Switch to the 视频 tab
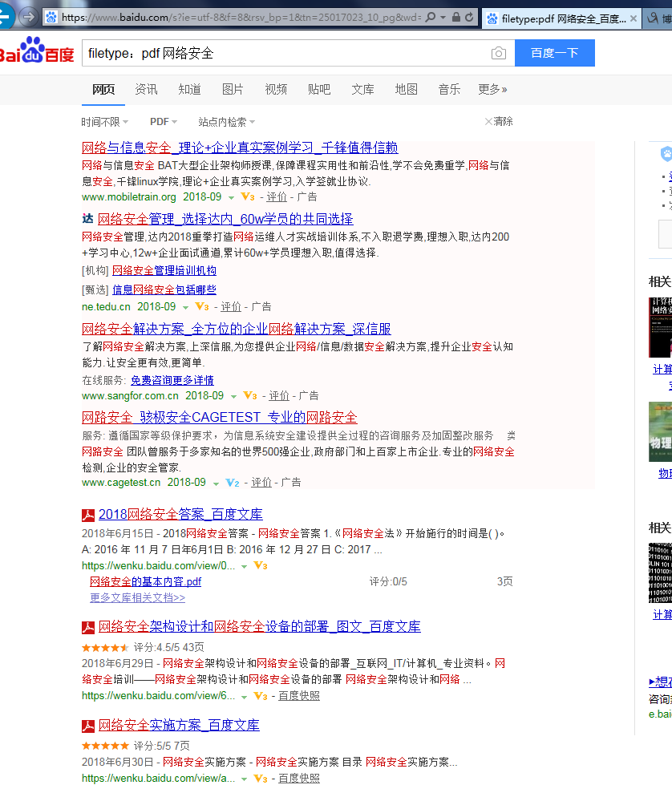The width and height of the screenshot is (672, 789). click(x=276, y=90)
